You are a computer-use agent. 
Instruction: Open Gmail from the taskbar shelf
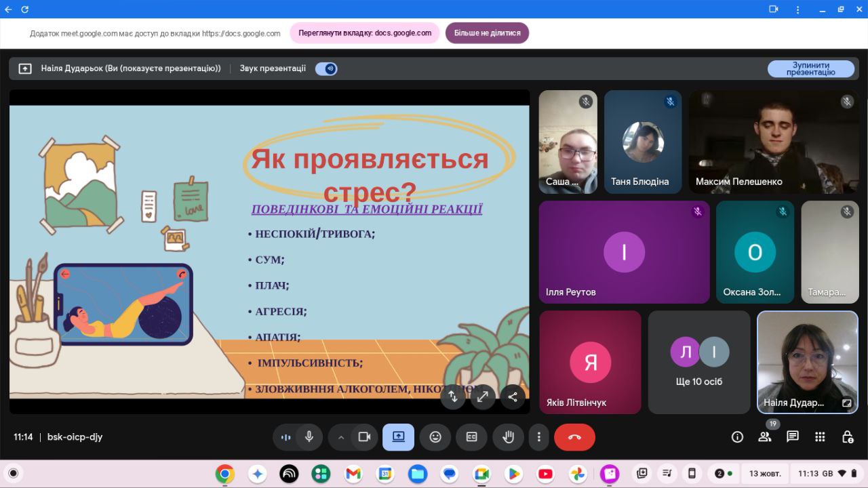353,474
